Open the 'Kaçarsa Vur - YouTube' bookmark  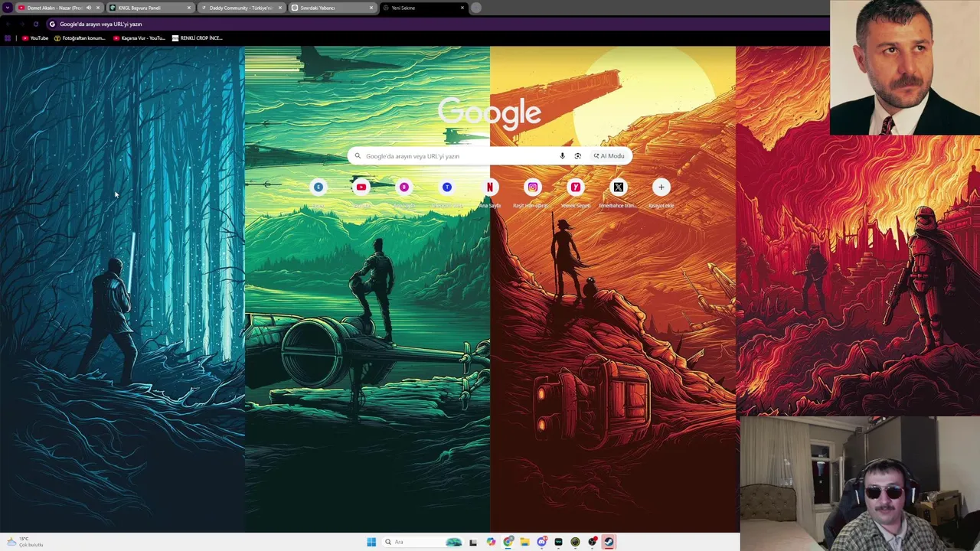click(139, 37)
